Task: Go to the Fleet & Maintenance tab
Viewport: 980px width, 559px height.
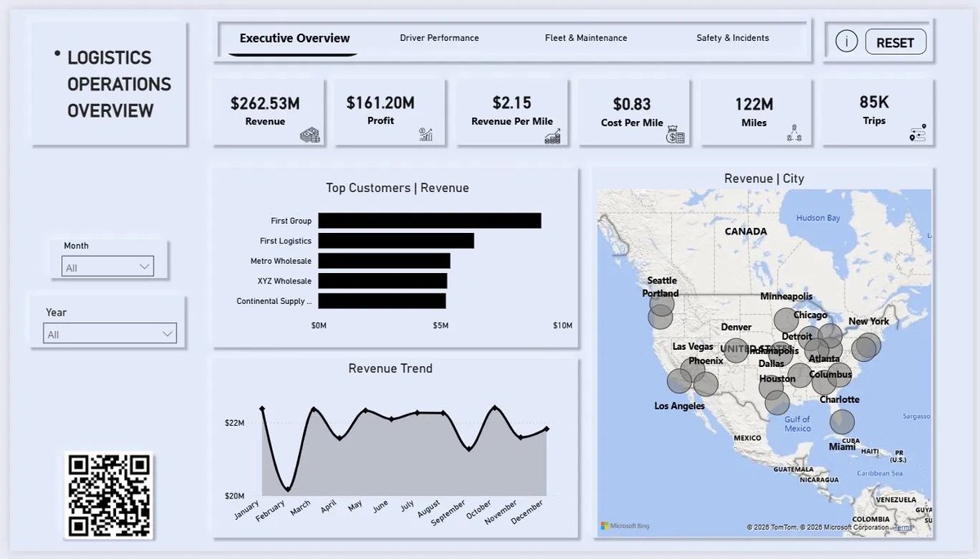Action: (586, 38)
